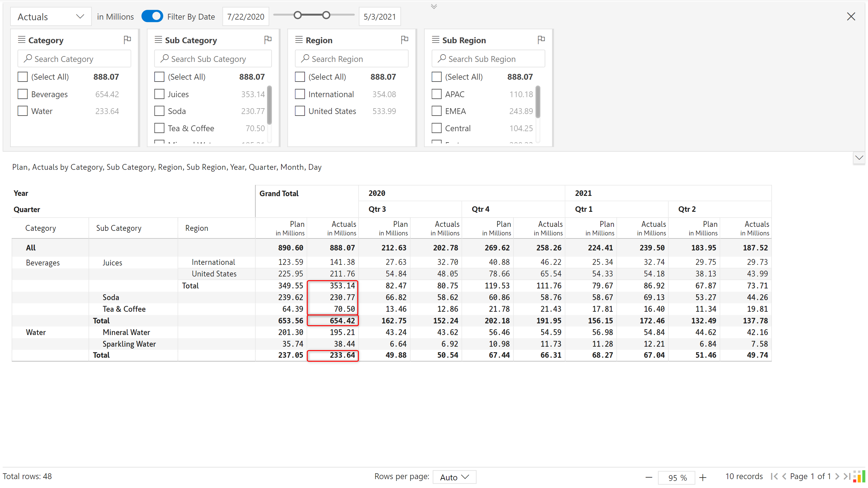Open hamburger menu of Category panel
This screenshot has width=868, height=488.
pos(21,40)
